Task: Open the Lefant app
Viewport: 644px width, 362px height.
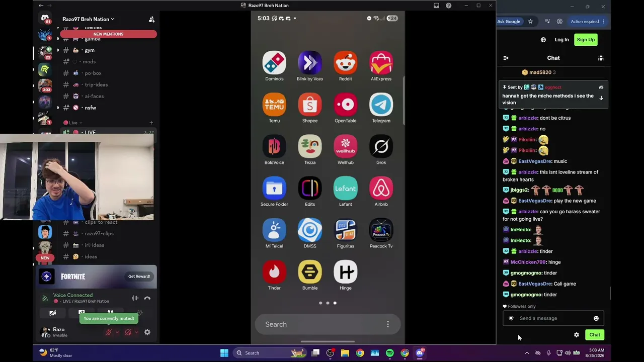Action: point(346,189)
